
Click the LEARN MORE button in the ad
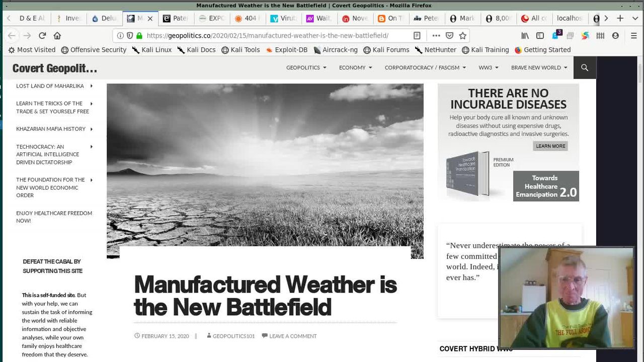(x=550, y=146)
